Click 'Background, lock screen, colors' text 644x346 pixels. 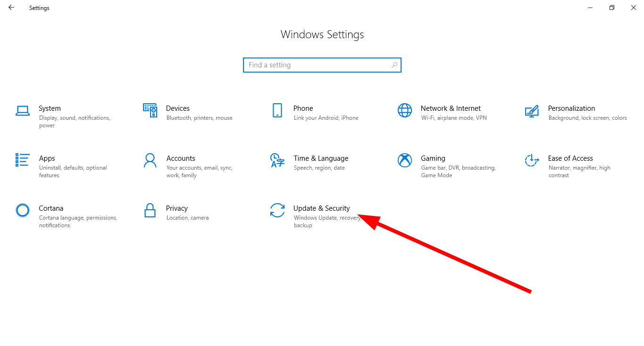pos(588,118)
